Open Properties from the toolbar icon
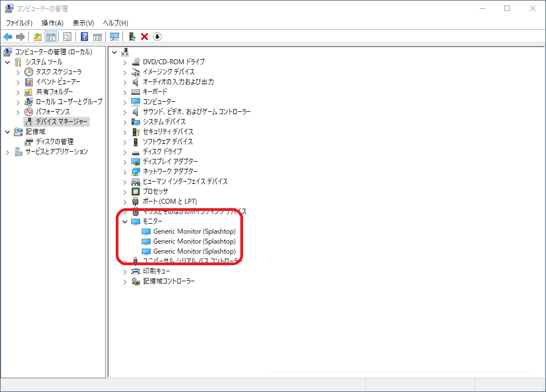Image resolution: width=546 pixels, height=392 pixels. pyautogui.click(x=67, y=37)
